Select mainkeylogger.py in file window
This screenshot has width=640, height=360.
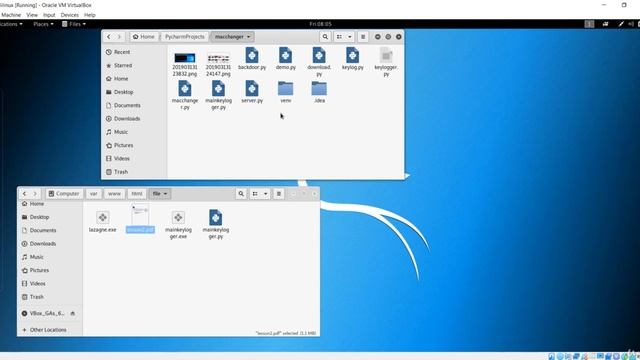[x=216, y=224]
